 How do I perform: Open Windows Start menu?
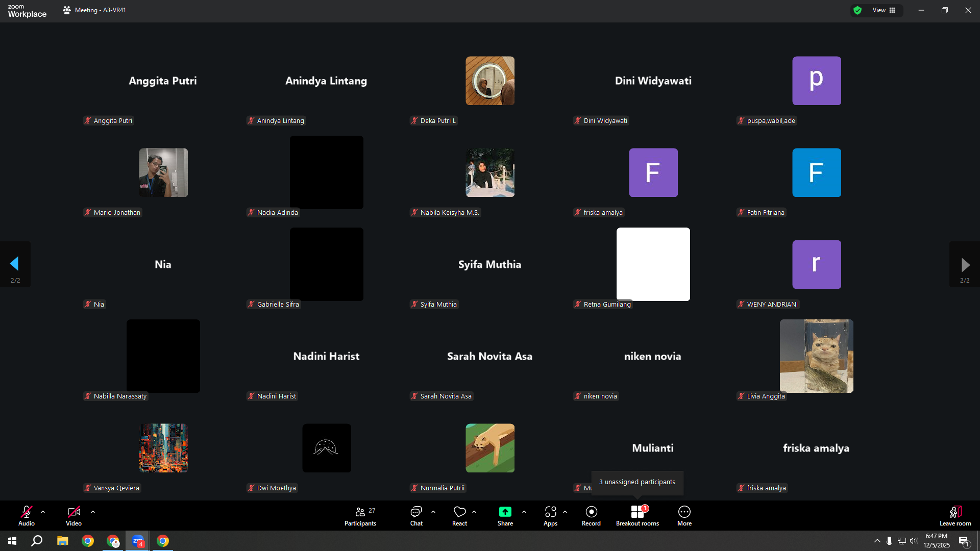[x=12, y=541]
